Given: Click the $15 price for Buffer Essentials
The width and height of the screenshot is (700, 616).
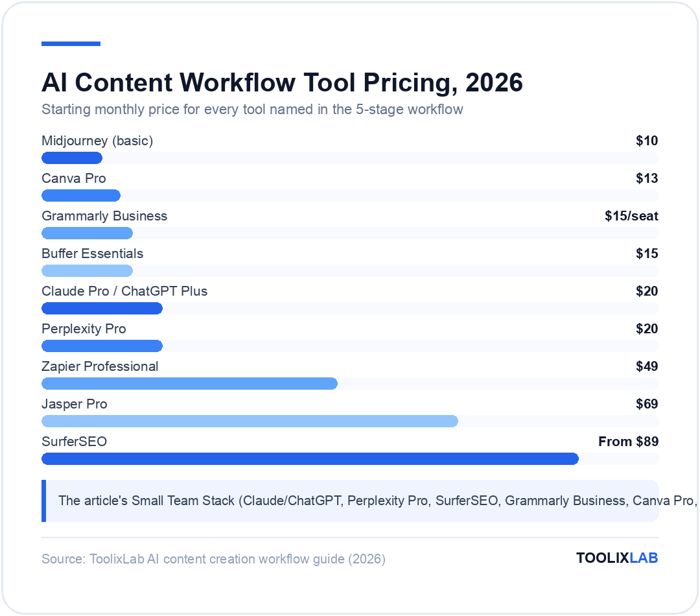Looking at the screenshot, I should click(647, 254).
